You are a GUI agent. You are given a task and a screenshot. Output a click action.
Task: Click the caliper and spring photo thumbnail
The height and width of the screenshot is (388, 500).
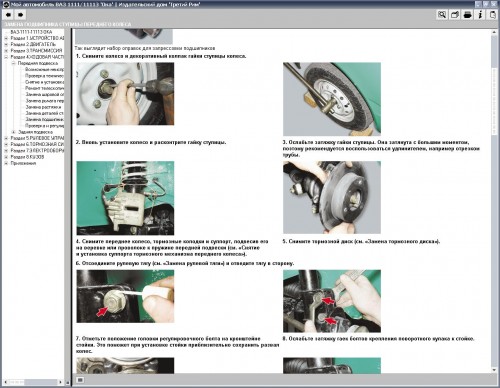125,198
